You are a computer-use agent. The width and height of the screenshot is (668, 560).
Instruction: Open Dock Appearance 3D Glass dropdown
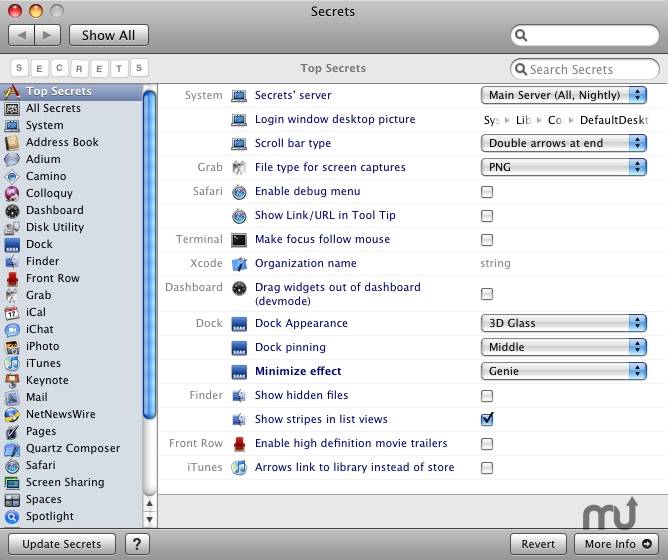click(564, 323)
